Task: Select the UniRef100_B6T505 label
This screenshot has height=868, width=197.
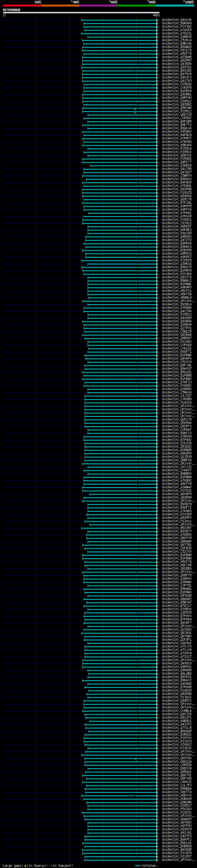Action: [x=177, y=74]
